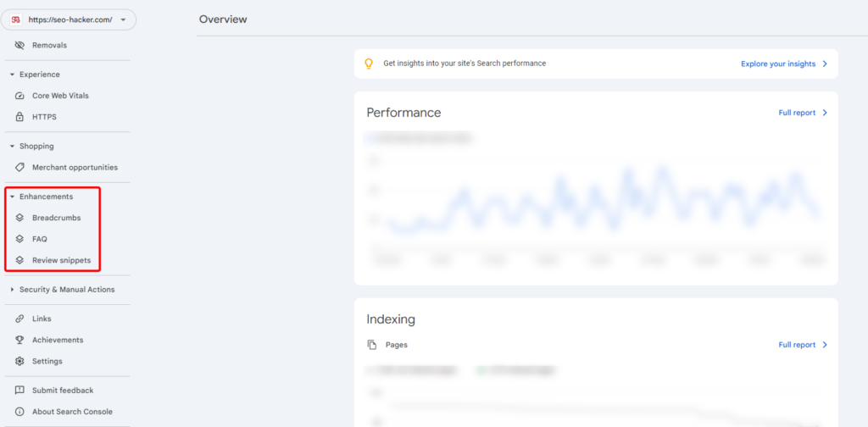Click the HTTPS padlock icon
868x427 pixels.
(x=19, y=117)
